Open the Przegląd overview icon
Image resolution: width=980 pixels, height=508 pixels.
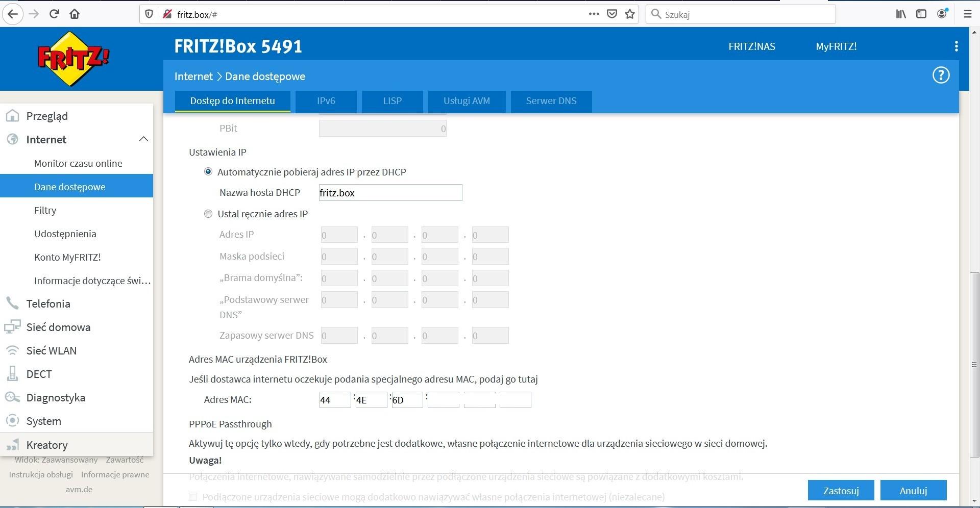tap(12, 116)
